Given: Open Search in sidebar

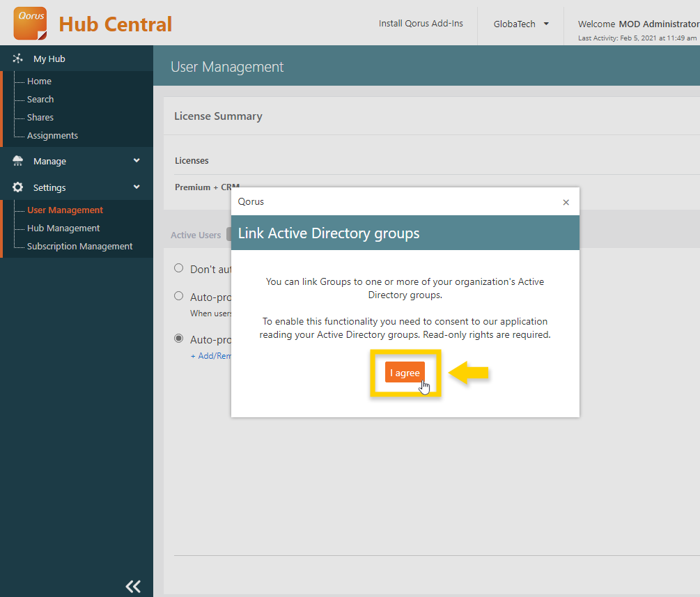Looking at the screenshot, I should click(40, 99).
